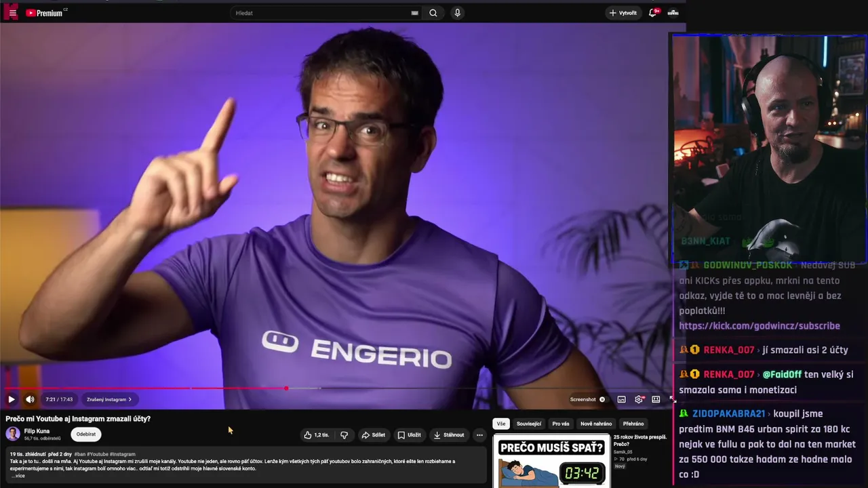This screenshot has height=488, width=868.
Task: Click the streamer's webcam overlay
Action: coord(769,148)
